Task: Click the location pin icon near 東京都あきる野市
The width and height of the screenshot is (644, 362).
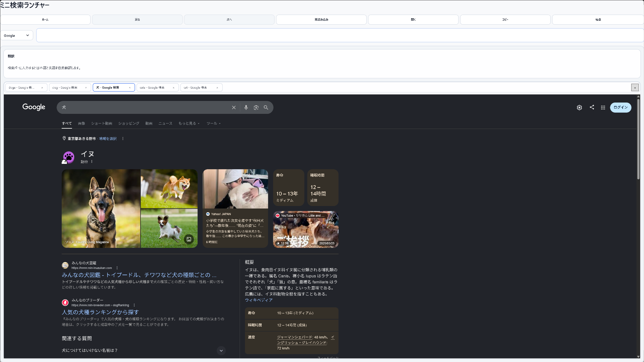Action: coord(64,138)
